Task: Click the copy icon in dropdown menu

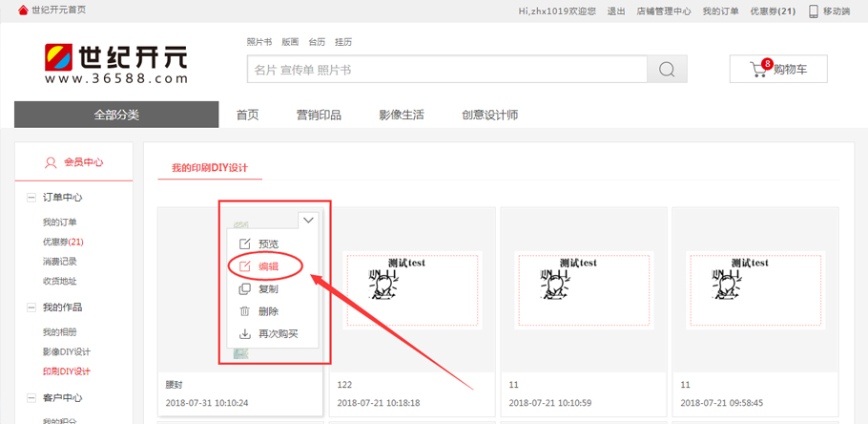Action: [244, 288]
